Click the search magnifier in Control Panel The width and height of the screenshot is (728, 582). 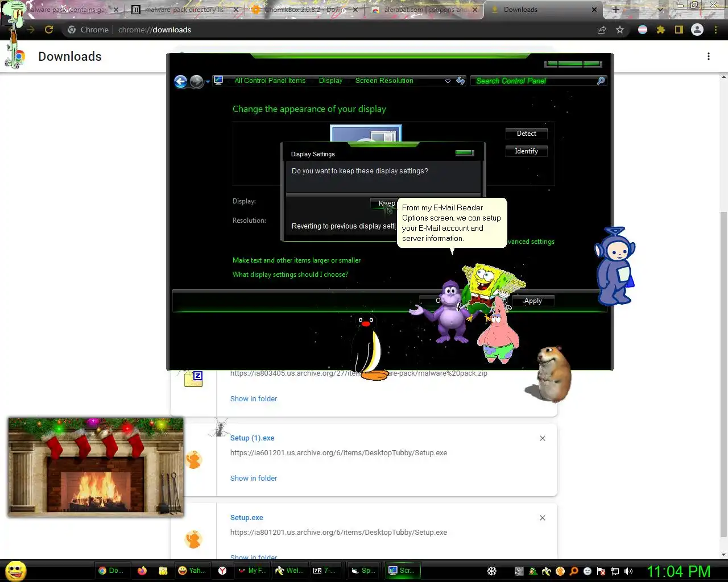click(601, 81)
